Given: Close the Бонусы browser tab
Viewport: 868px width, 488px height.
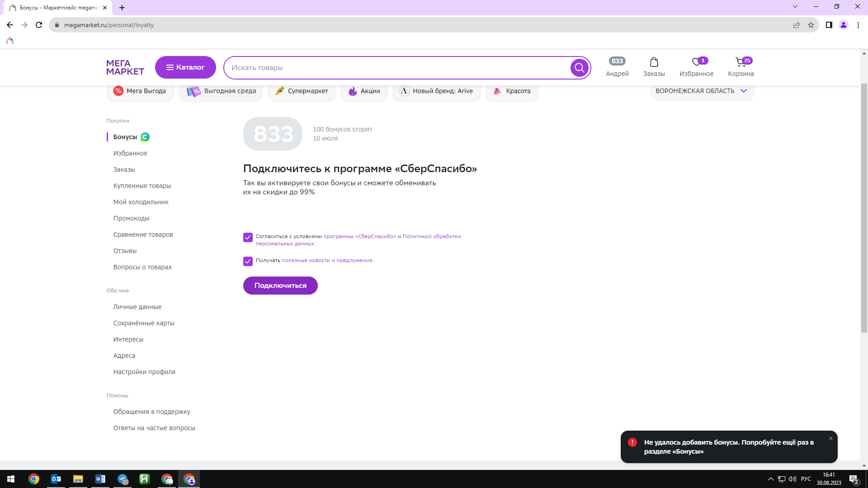Looking at the screenshot, I should (105, 8).
